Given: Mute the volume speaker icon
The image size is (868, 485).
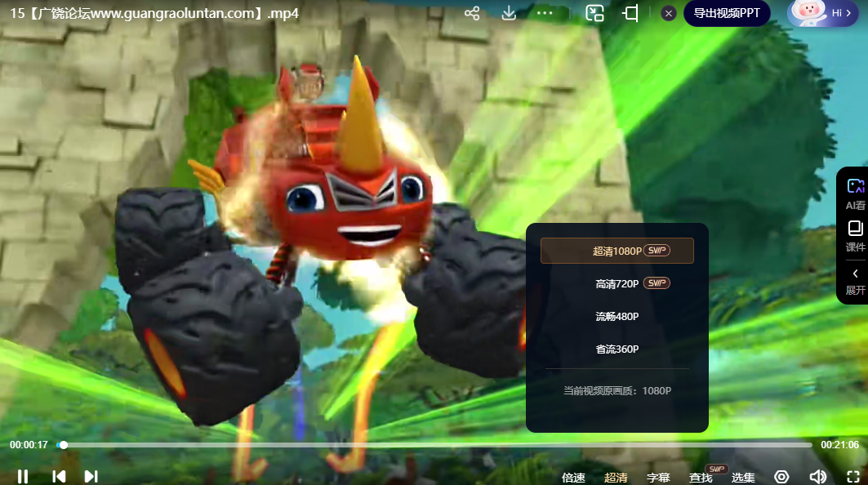Looking at the screenshot, I should [x=817, y=477].
